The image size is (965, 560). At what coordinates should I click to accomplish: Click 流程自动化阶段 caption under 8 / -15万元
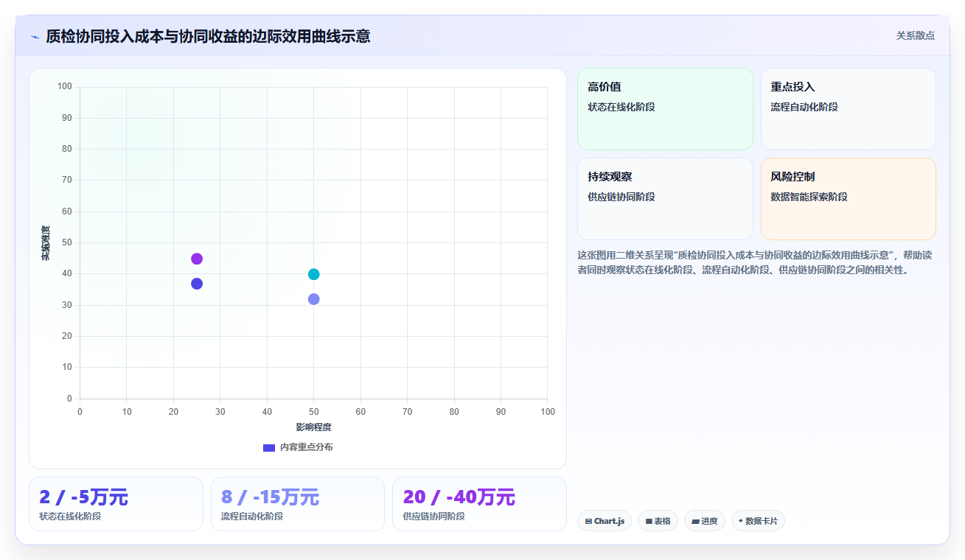(x=252, y=517)
